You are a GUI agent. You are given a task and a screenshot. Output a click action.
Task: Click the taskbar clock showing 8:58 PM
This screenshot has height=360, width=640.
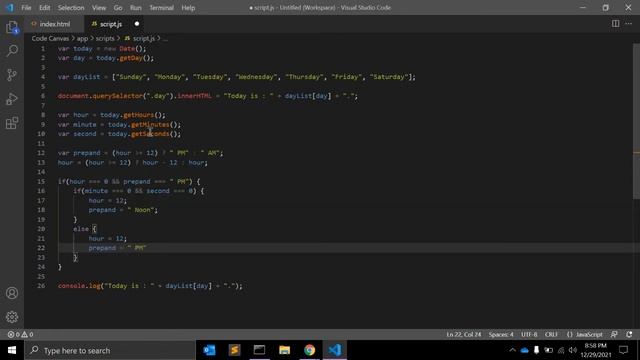(596, 350)
